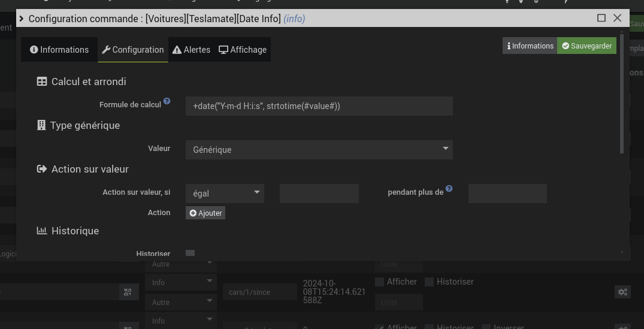Viewport: 644px width, 329px height.
Task: Open the Info type dropdown for cars/1/since
Action: (x=180, y=282)
